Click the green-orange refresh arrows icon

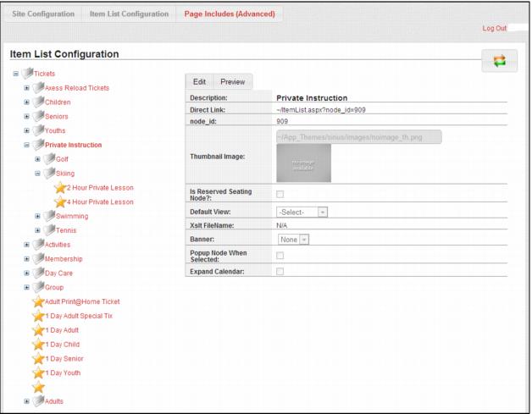[x=499, y=61]
